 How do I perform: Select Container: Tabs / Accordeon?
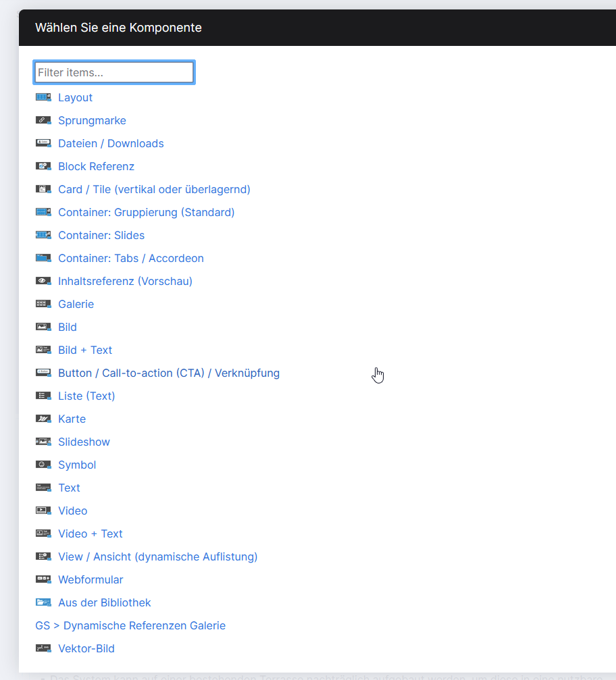tap(130, 257)
